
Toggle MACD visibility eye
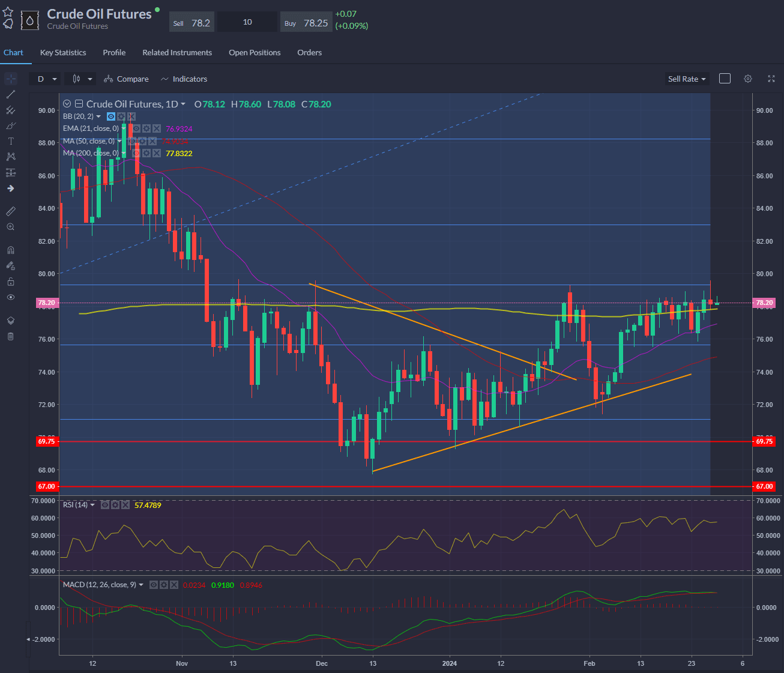tap(154, 585)
